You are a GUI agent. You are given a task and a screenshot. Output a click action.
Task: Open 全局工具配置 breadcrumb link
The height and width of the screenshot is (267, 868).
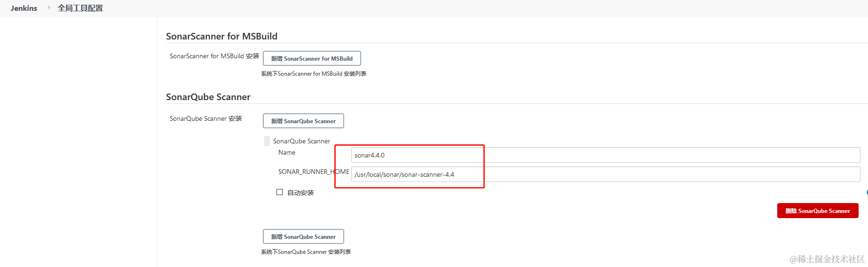[80, 8]
